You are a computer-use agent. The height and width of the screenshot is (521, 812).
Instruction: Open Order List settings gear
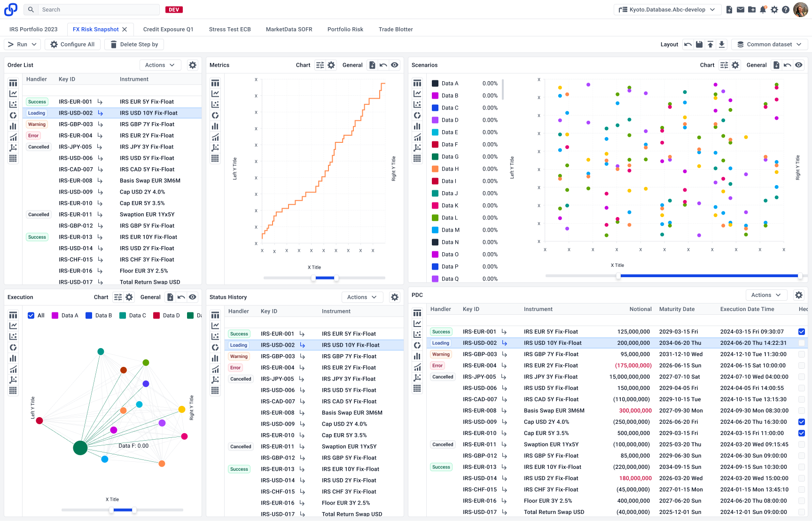click(193, 65)
